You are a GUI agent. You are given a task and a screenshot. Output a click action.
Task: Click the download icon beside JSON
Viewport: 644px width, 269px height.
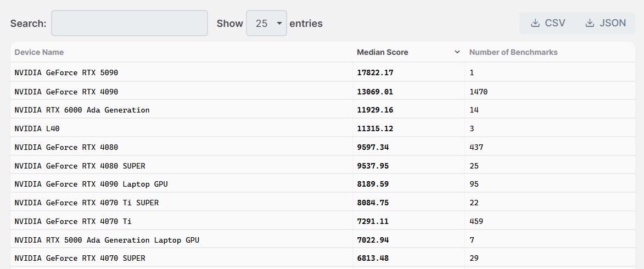coord(590,23)
